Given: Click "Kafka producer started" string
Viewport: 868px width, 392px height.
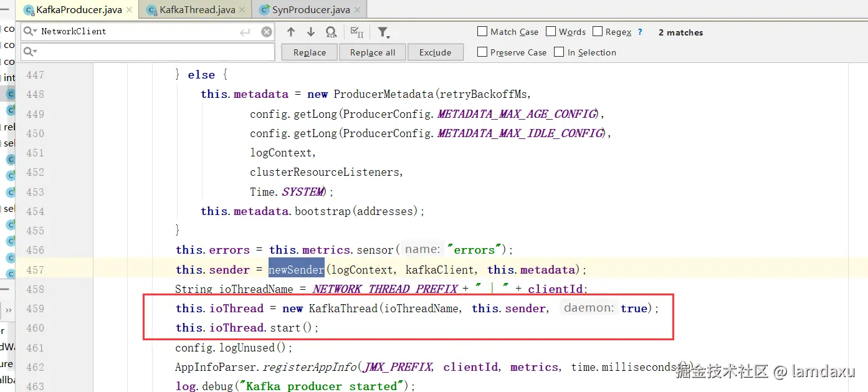Looking at the screenshot, I should click(322, 386).
